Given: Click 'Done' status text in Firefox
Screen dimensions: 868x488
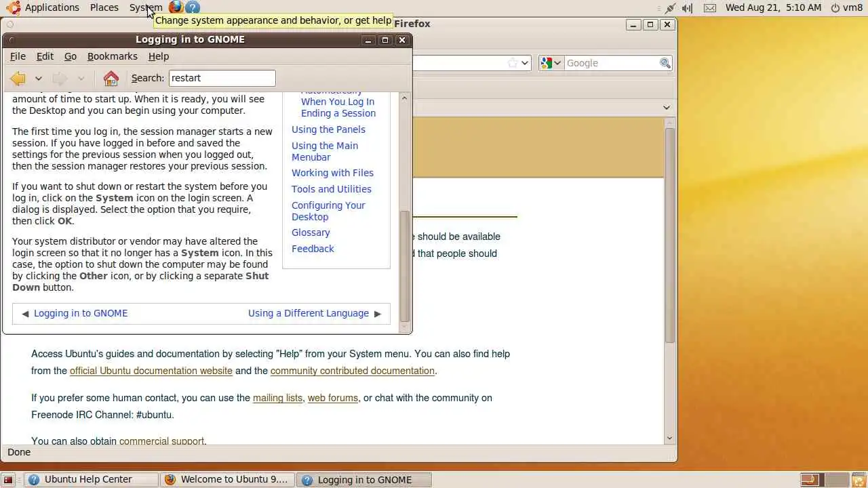Looking at the screenshot, I should point(19,452).
